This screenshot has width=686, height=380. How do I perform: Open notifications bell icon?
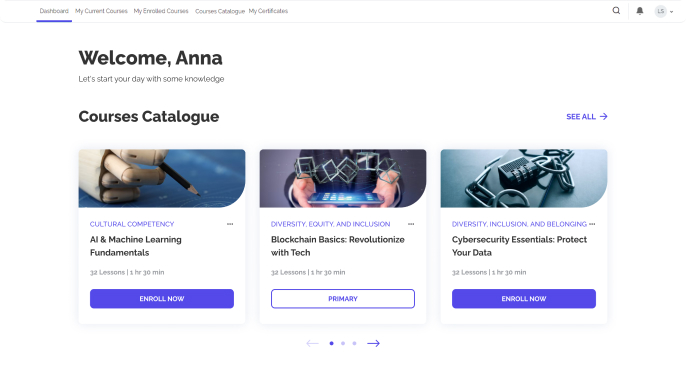tap(640, 11)
